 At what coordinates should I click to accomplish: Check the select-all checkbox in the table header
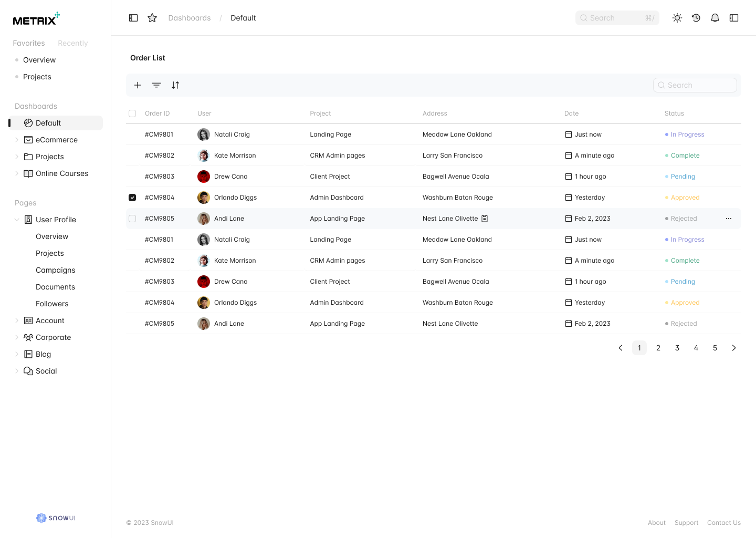[x=132, y=113]
